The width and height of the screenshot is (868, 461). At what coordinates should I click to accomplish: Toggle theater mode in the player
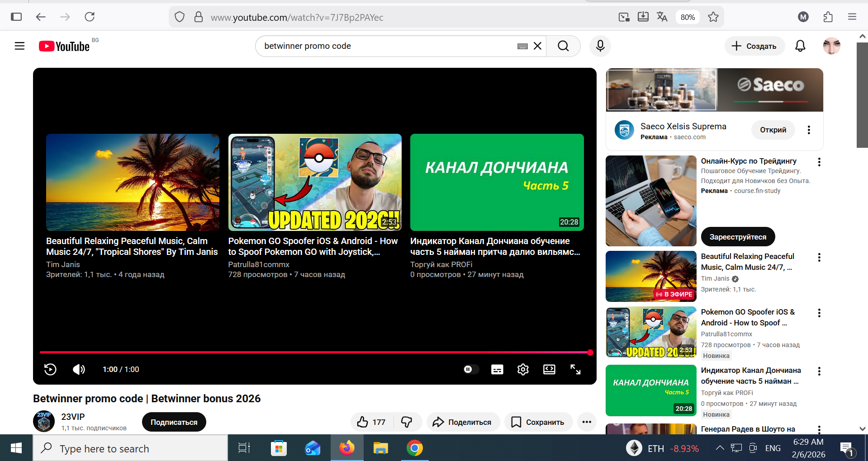(x=549, y=369)
